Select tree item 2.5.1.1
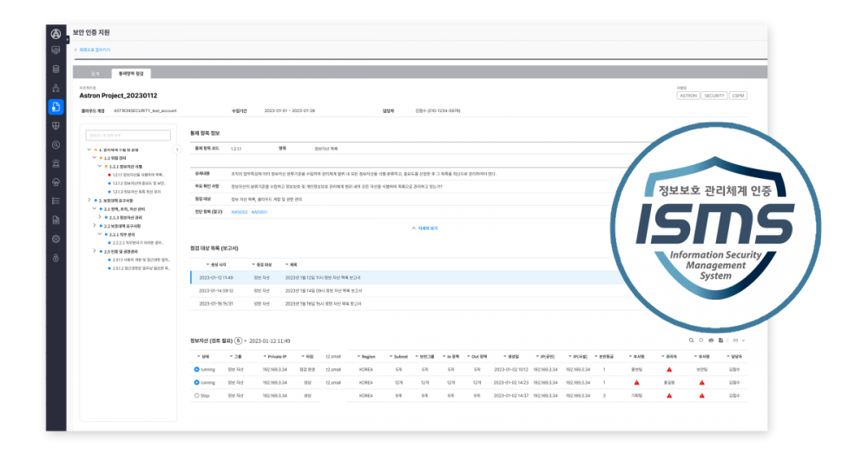 coord(140,260)
